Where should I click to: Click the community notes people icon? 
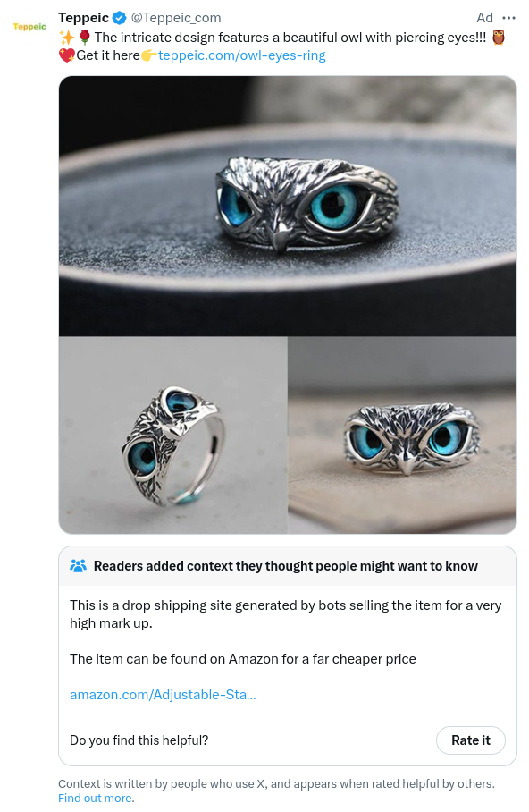(x=78, y=565)
